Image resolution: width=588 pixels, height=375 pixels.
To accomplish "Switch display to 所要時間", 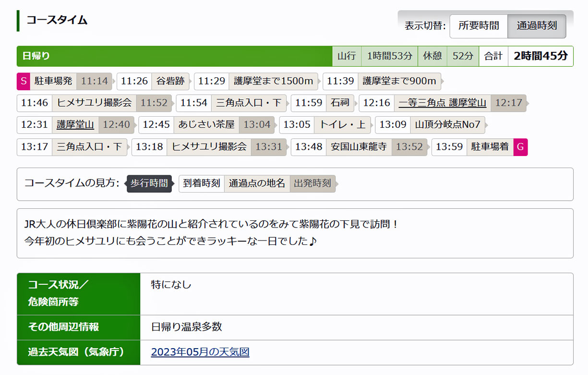I will 478,26.
